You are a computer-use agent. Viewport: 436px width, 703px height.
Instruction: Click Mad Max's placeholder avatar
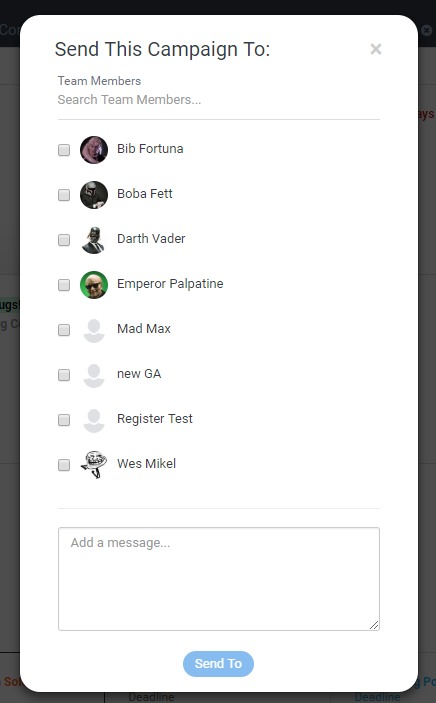click(x=94, y=330)
